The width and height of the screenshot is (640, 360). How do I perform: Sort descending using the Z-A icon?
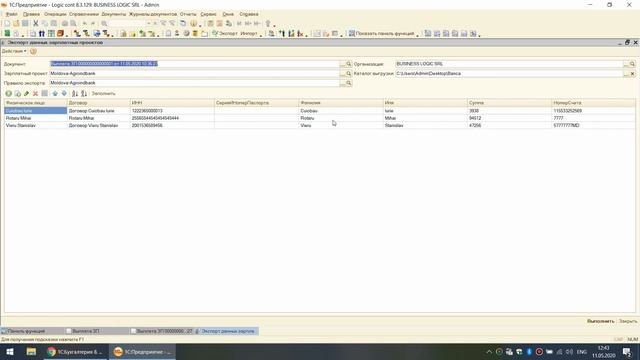click(84, 93)
